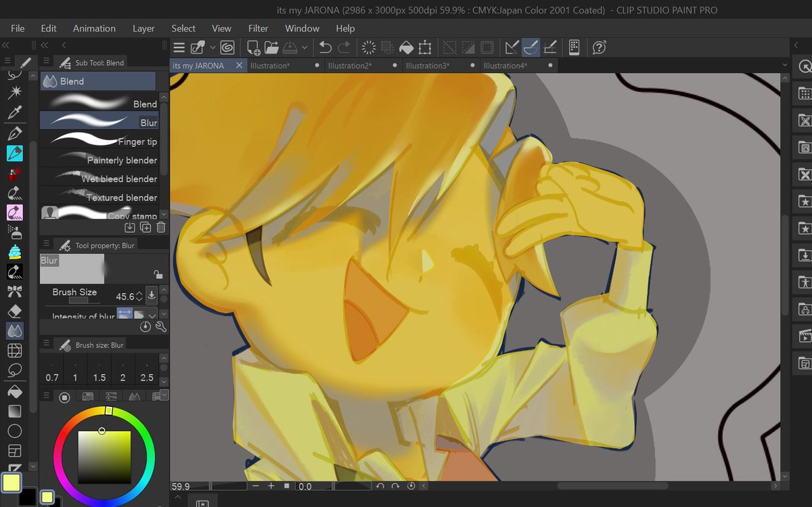Screen dimensions: 812x507
Task: Click the Open file folder icon
Action: click(x=271, y=47)
